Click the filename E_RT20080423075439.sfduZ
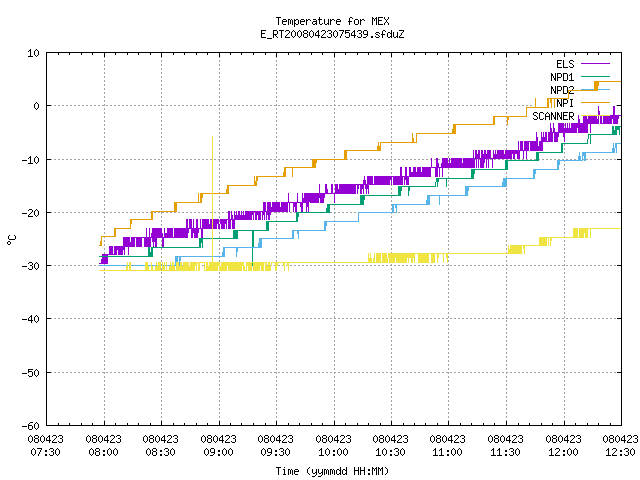The height and width of the screenshot is (480, 640). (x=332, y=34)
